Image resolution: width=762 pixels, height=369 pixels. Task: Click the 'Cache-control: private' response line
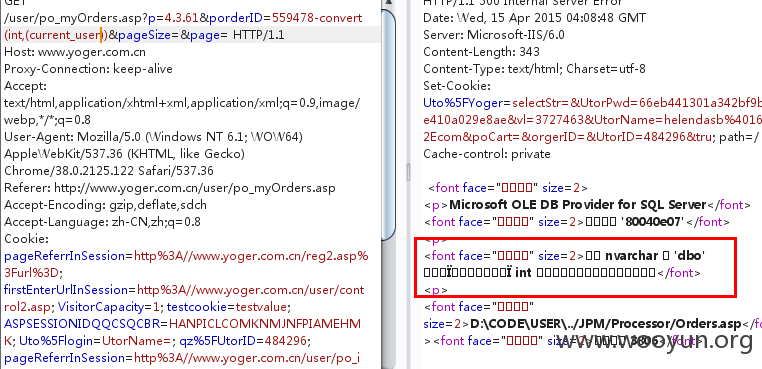pyautogui.click(x=487, y=154)
